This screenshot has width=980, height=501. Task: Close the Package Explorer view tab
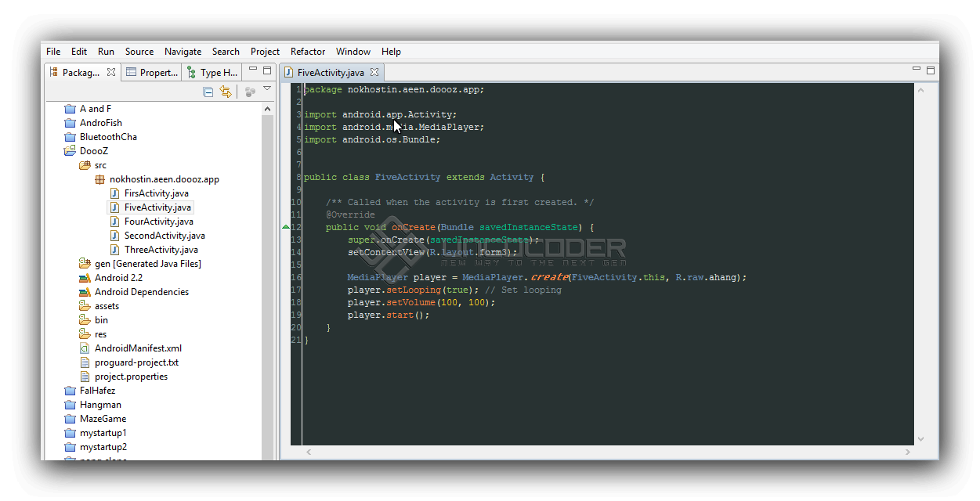tap(111, 72)
